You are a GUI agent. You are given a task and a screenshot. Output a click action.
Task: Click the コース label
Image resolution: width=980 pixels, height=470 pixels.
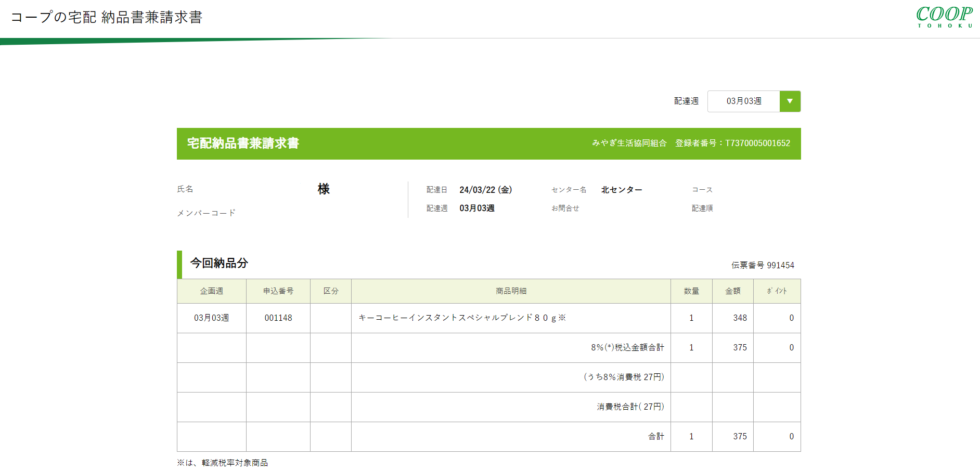click(702, 190)
